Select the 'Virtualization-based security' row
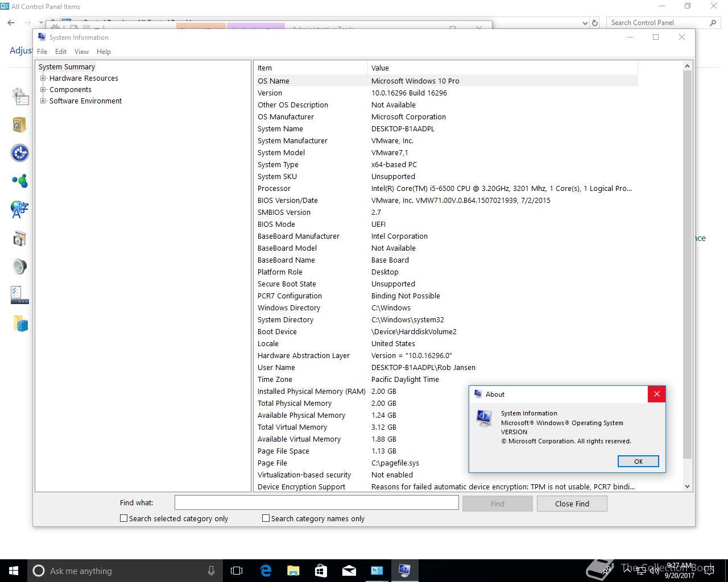This screenshot has width=728, height=582. point(446,475)
